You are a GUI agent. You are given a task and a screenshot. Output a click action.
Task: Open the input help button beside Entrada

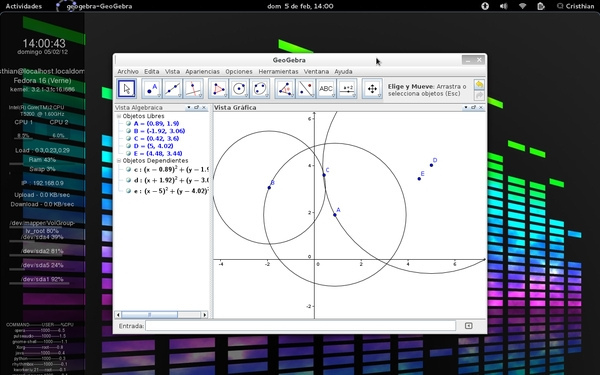tap(468, 326)
